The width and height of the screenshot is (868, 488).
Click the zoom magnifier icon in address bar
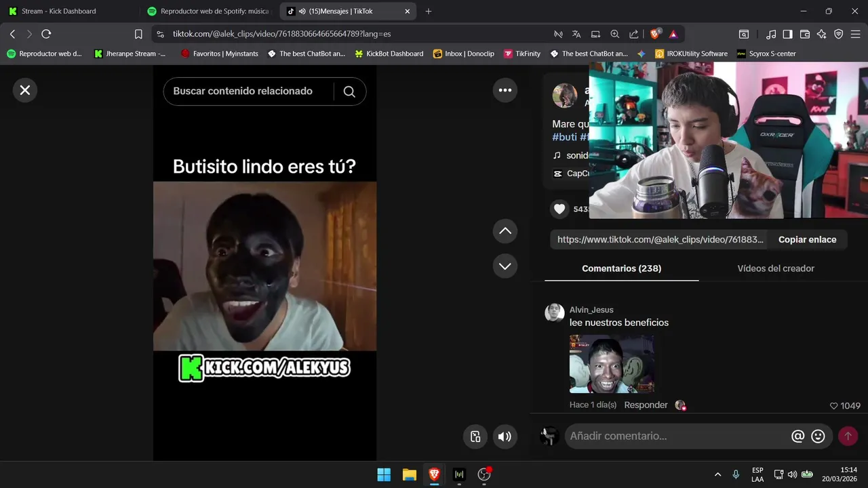615,34
